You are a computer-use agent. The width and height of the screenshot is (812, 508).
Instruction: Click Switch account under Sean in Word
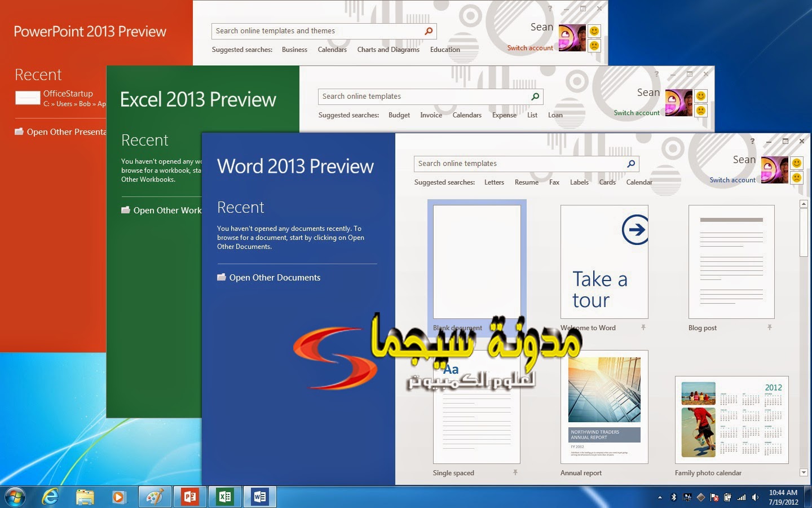coord(732,179)
